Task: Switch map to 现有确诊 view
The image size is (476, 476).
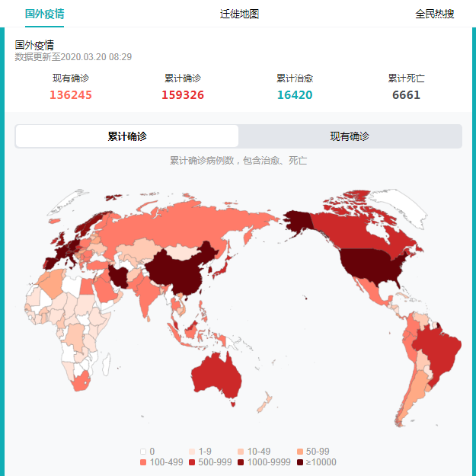Action: coord(350,136)
